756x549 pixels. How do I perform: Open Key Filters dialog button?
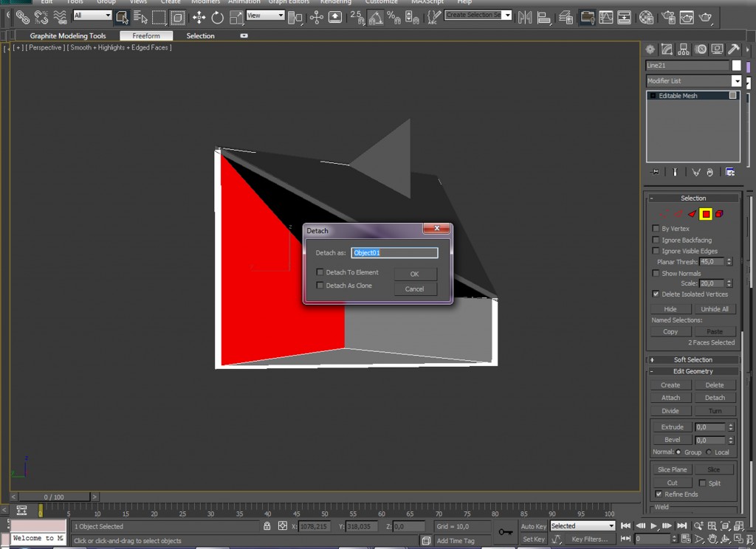[x=590, y=539]
